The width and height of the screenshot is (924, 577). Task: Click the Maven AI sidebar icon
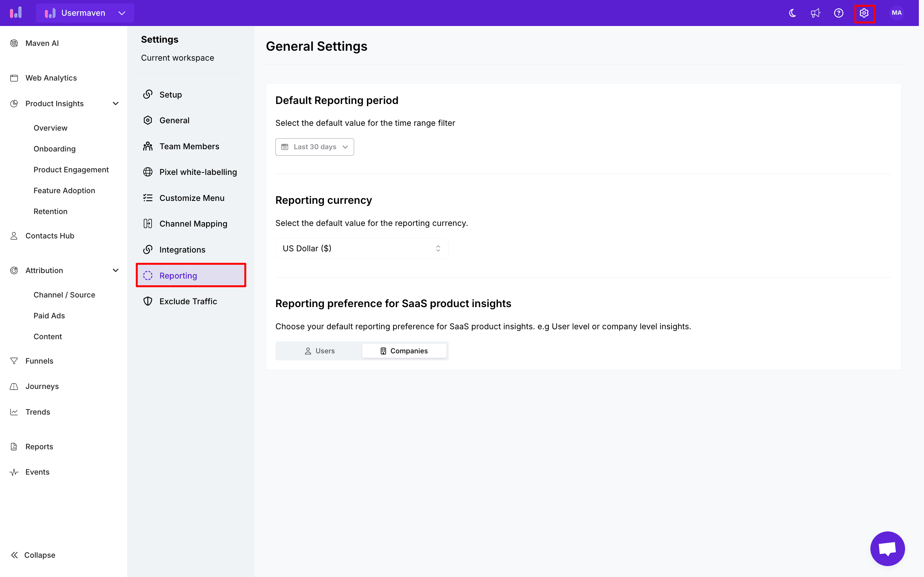pos(15,43)
